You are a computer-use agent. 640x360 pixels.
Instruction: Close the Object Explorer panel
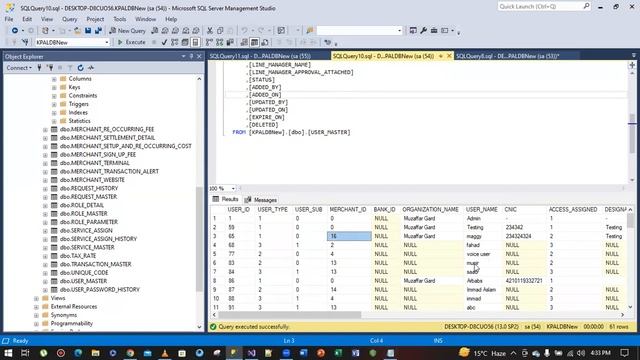pos(199,56)
